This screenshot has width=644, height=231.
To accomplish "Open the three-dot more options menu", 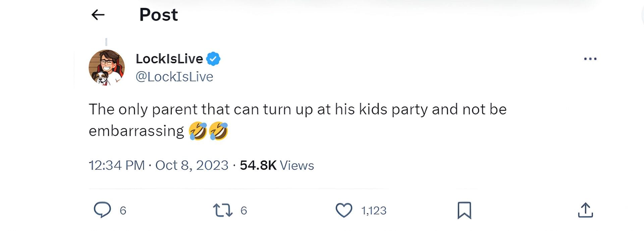I will 590,59.
